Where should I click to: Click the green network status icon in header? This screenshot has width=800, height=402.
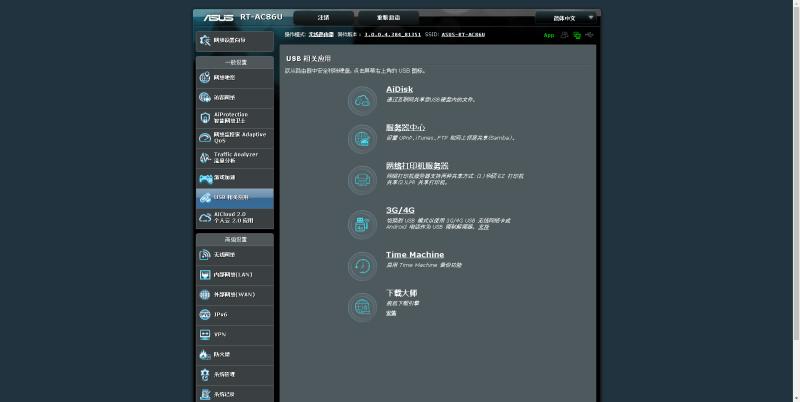(577, 35)
